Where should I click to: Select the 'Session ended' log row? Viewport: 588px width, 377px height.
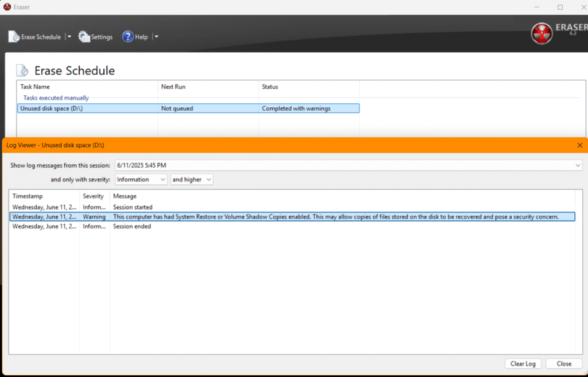292,226
